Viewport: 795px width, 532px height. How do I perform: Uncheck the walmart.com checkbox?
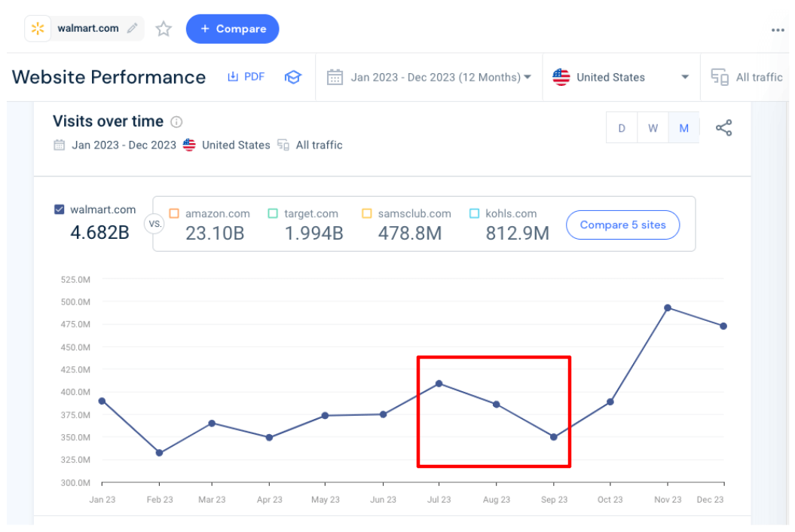(60, 209)
